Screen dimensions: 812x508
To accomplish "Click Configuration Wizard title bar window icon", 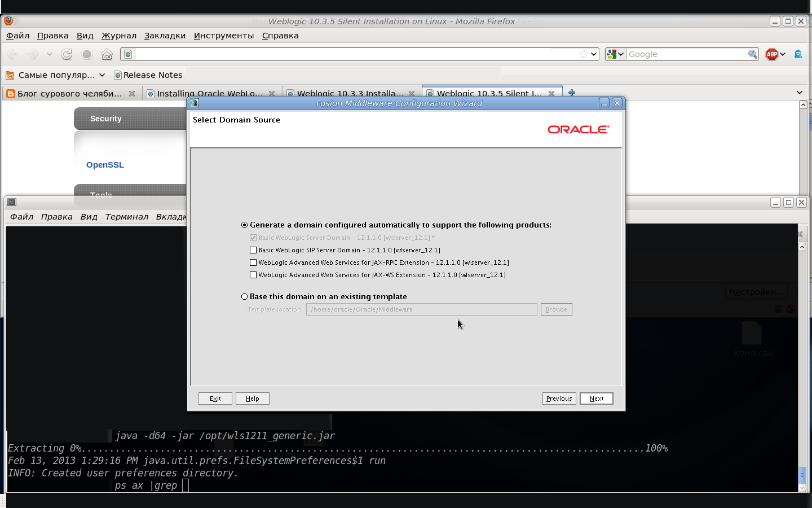I will tap(195, 103).
